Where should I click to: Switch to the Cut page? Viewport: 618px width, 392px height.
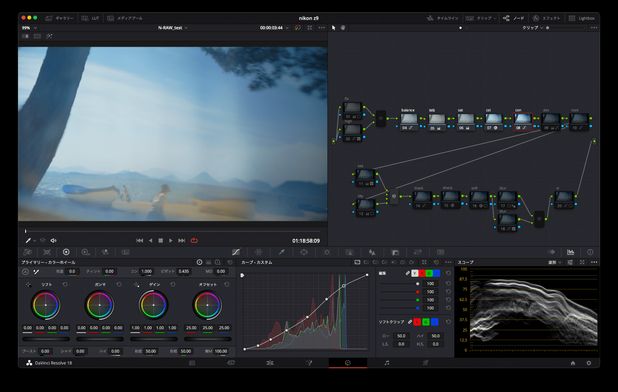pyautogui.click(x=231, y=363)
